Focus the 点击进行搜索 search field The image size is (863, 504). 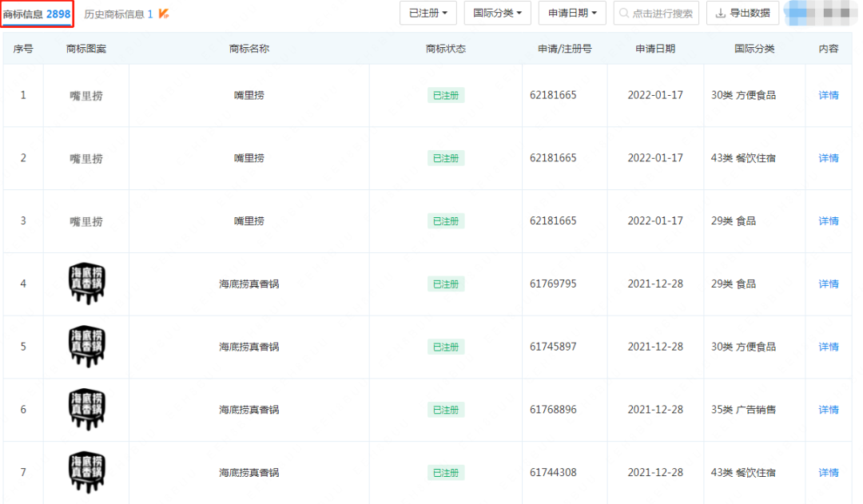[656, 14]
